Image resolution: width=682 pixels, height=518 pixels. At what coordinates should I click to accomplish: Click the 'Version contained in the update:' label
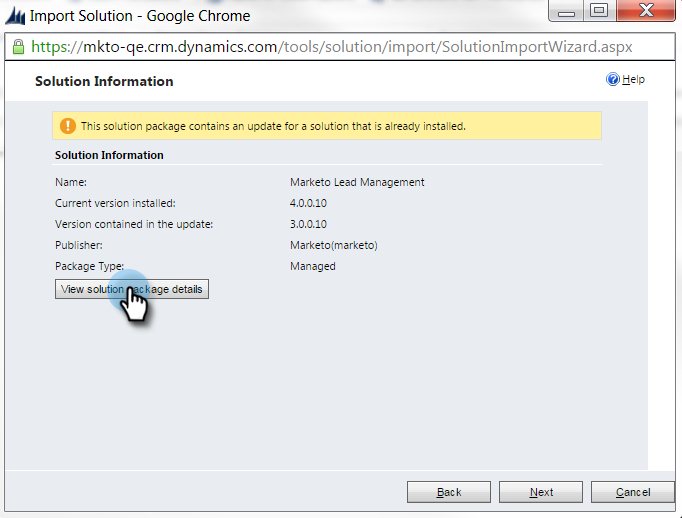click(134, 224)
